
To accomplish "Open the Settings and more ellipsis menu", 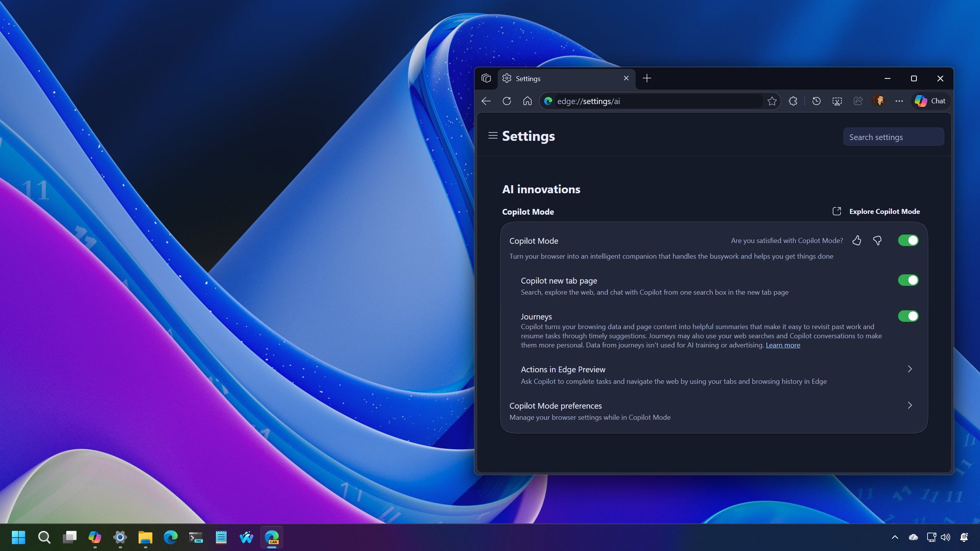I will [899, 101].
